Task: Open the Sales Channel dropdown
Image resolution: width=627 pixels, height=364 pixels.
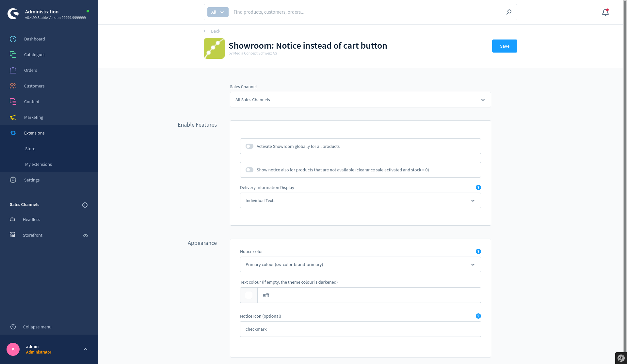Action: [x=361, y=100]
